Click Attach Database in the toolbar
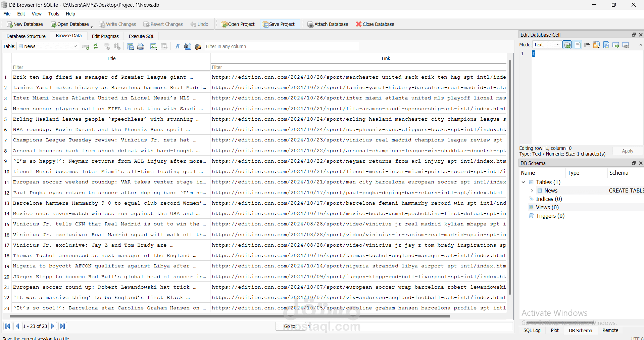The width and height of the screenshot is (644, 340). click(x=328, y=24)
